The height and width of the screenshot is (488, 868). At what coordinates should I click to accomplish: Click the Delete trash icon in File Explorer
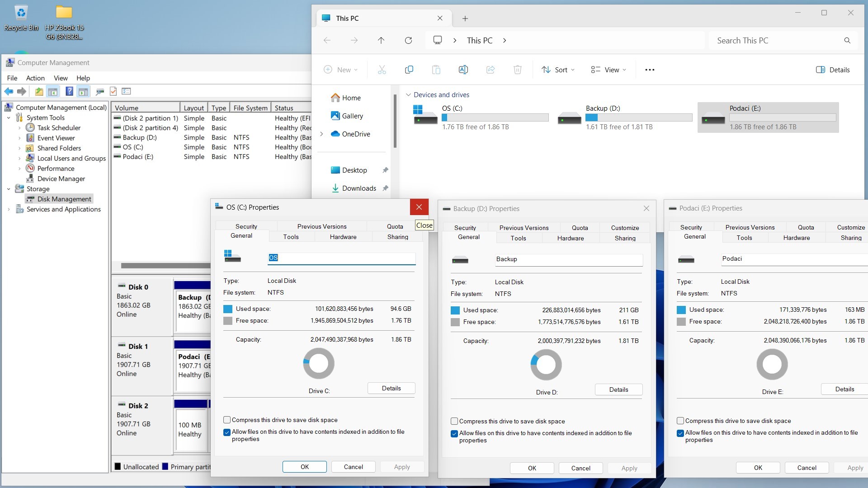point(518,70)
